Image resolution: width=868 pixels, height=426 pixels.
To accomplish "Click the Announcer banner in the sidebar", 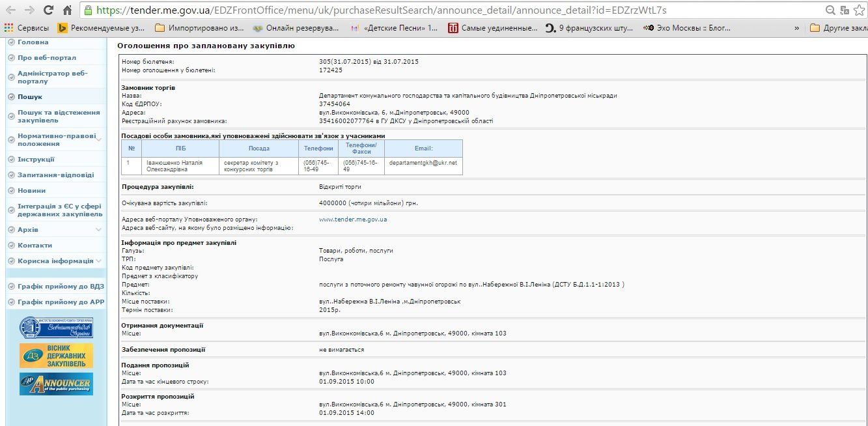I will click(58, 384).
